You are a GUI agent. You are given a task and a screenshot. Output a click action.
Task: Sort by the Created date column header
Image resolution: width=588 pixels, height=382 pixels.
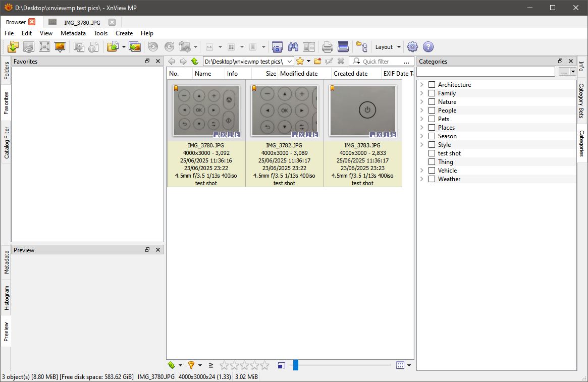pyautogui.click(x=356, y=74)
